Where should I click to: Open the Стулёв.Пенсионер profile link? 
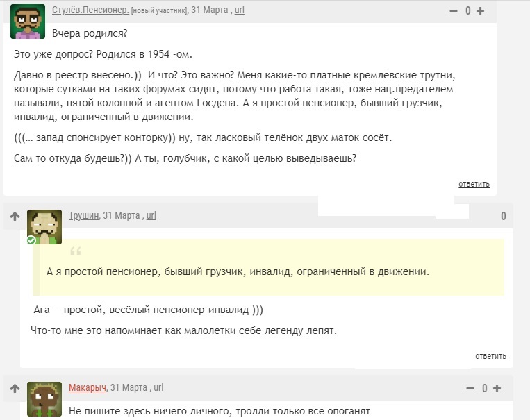pyautogui.click(x=90, y=10)
